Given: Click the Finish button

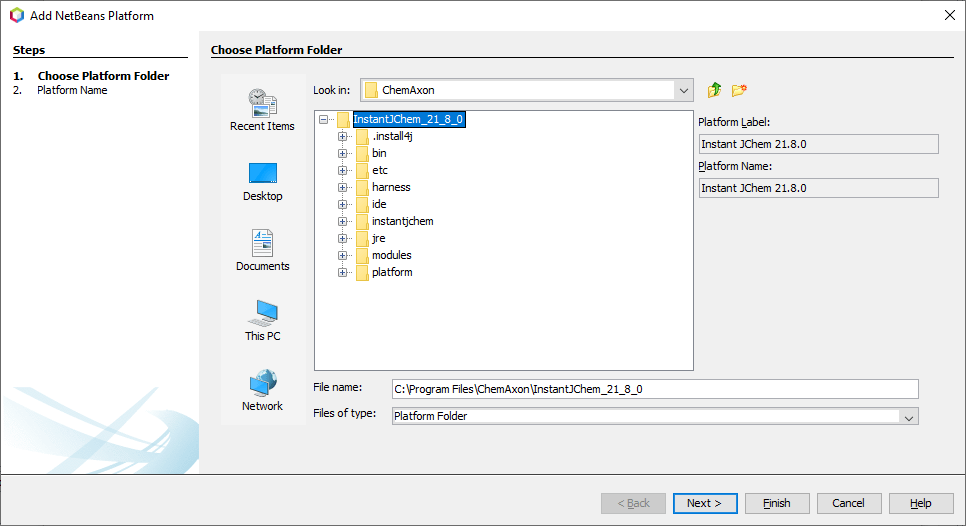Looking at the screenshot, I should (777, 503).
